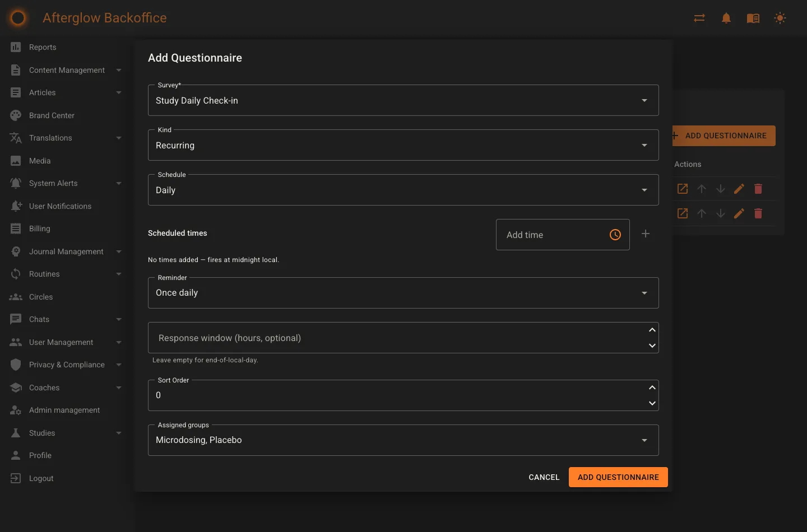Click the Logout exit icon
This screenshot has height=532, width=807.
click(x=16, y=478)
